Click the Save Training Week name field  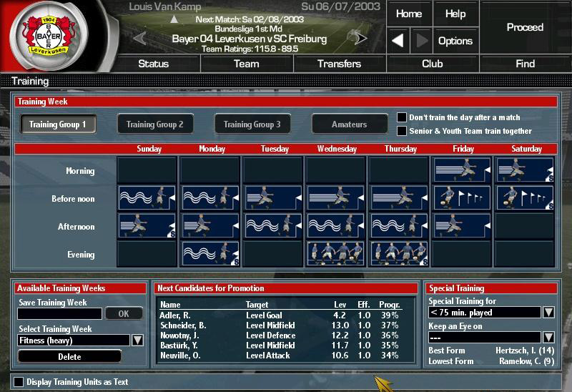pyautogui.click(x=60, y=313)
